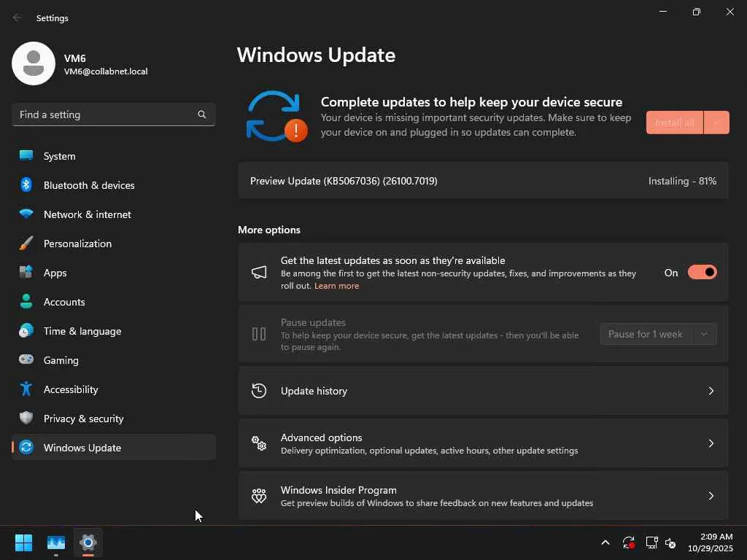Open Accounts settings page

click(x=114, y=301)
